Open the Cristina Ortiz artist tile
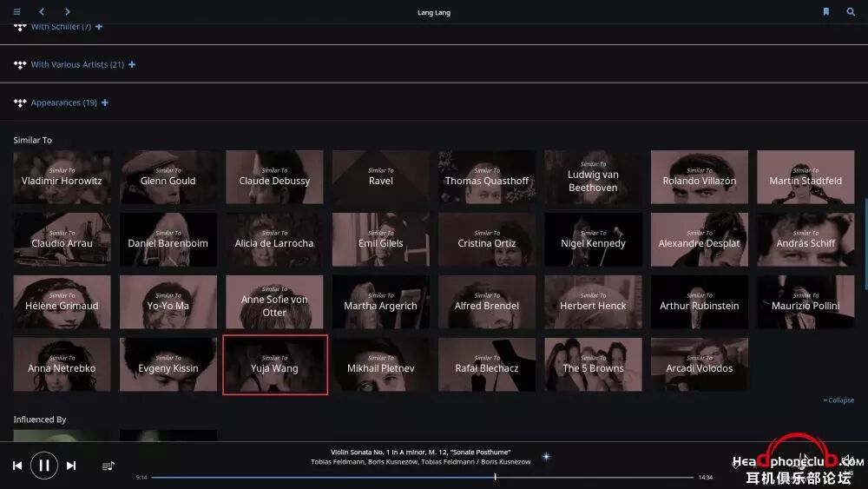Viewport: 868px width, 489px height. coord(487,240)
